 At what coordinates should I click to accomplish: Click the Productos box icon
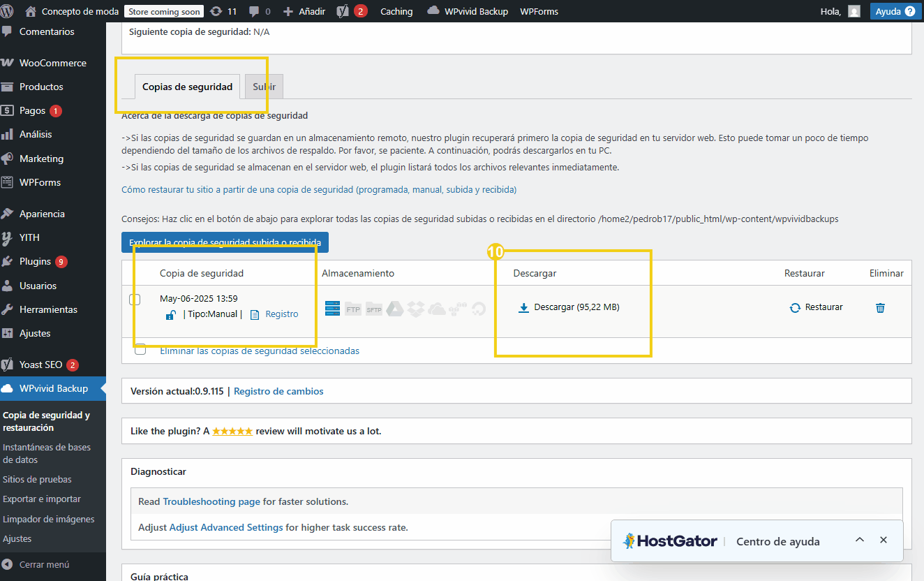[7, 87]
